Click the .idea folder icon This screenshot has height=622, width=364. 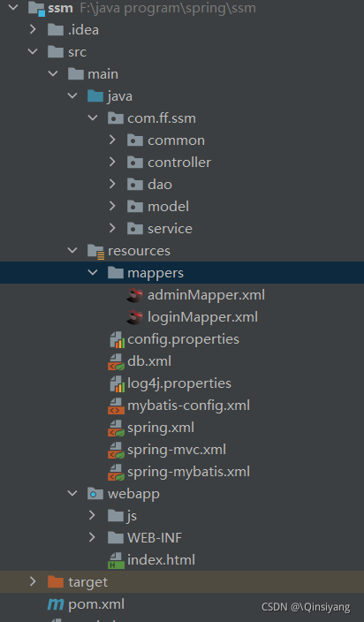(56, 30)
